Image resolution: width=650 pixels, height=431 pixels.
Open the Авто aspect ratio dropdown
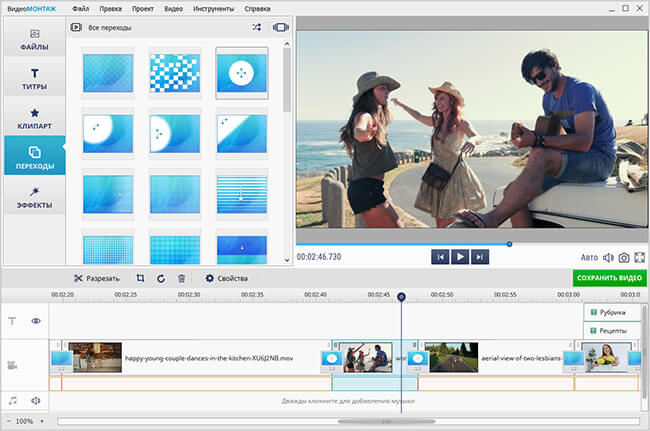point(589,258)
